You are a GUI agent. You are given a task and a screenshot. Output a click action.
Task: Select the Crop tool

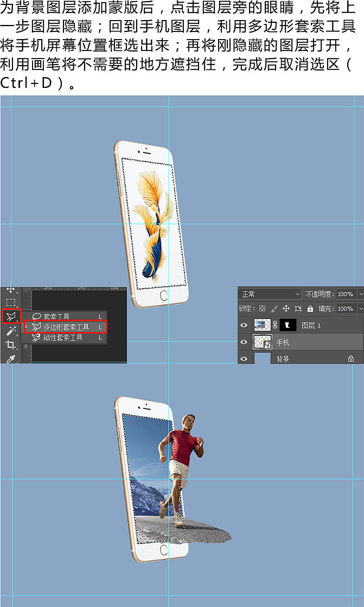(x=11, y=345)
